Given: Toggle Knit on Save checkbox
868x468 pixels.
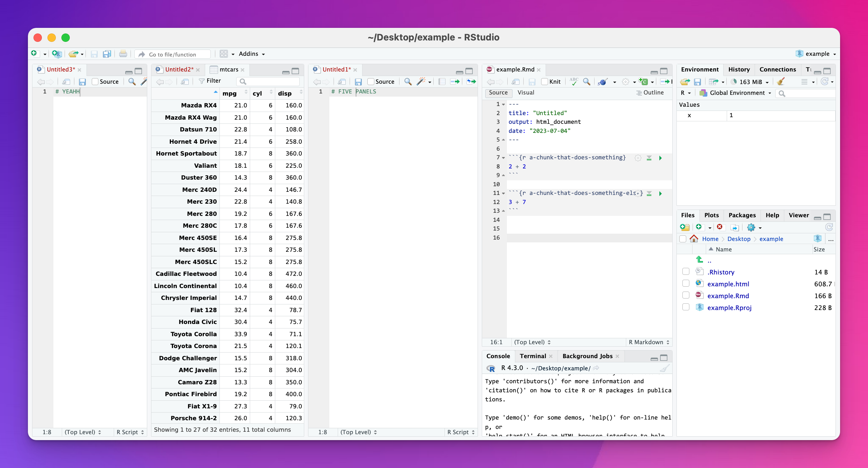Looking at the screenshot, I should click(x=545, y=82).
